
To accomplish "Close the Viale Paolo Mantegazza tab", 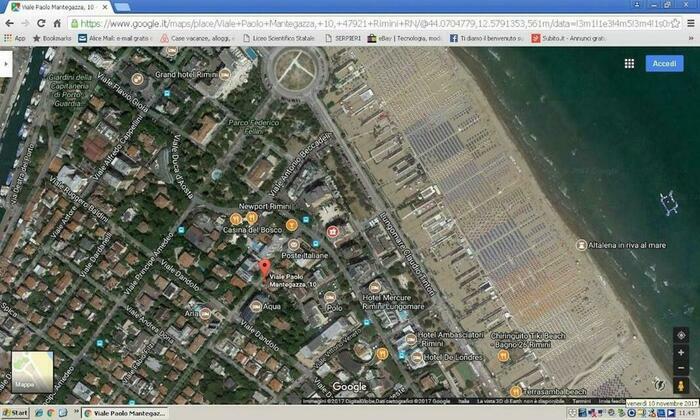I will click(x=105, y=7).
